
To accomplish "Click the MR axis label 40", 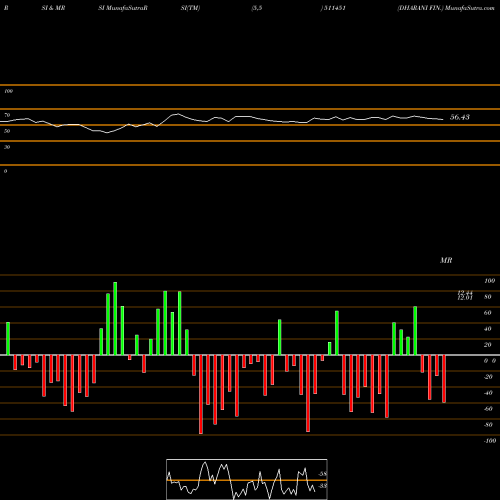I will pyautogui.click(x=488, y=329).
